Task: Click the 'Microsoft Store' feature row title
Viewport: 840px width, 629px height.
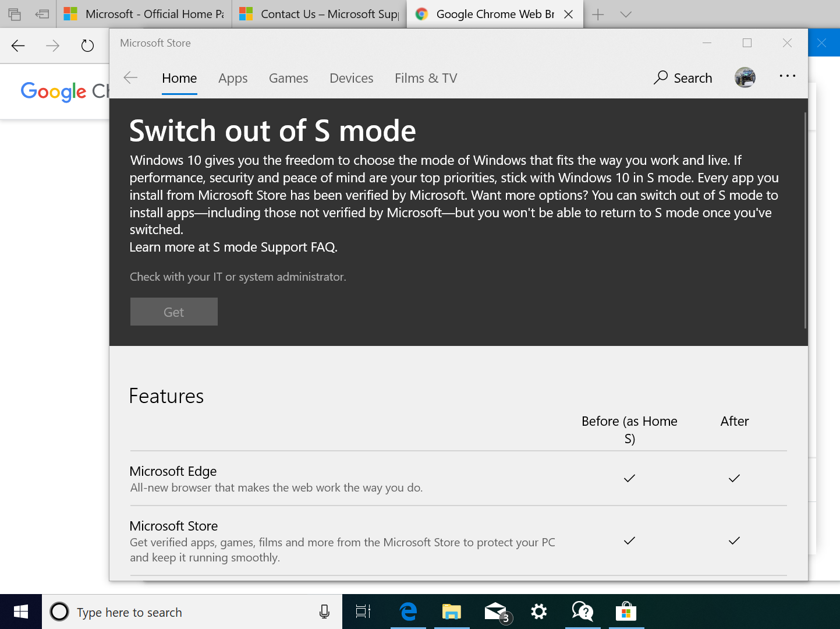Action: (173, 526)
